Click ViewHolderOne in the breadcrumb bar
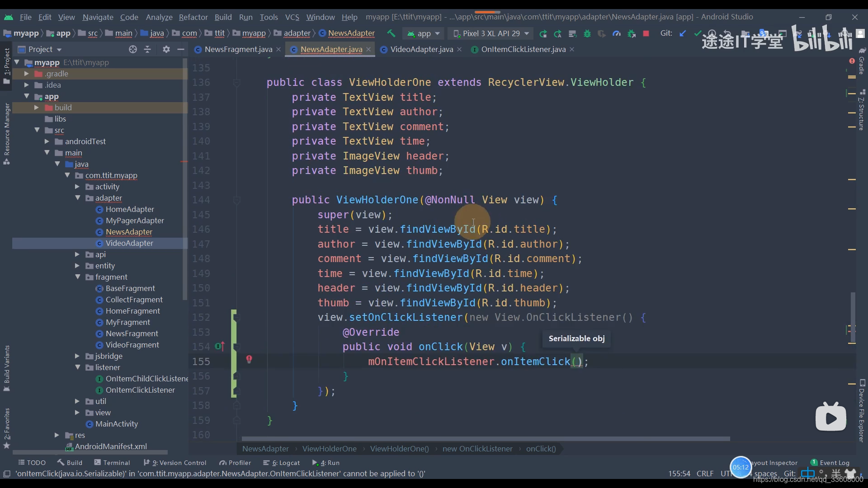 coord(329,449)
